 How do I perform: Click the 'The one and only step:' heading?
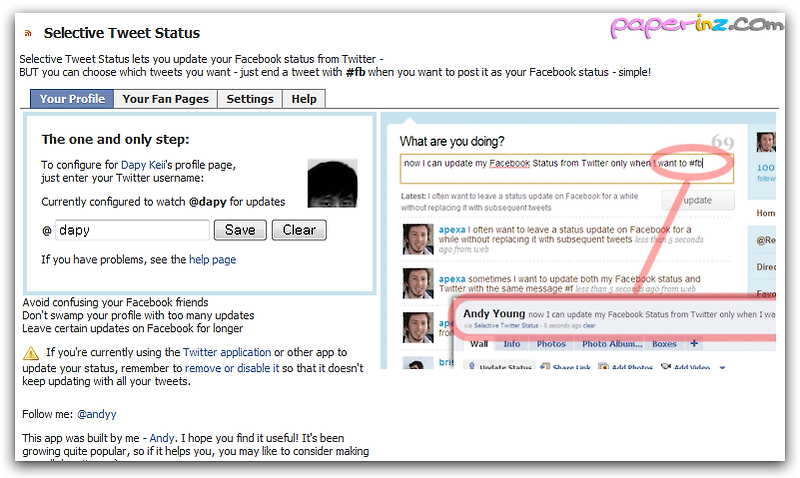pos(115,139)
